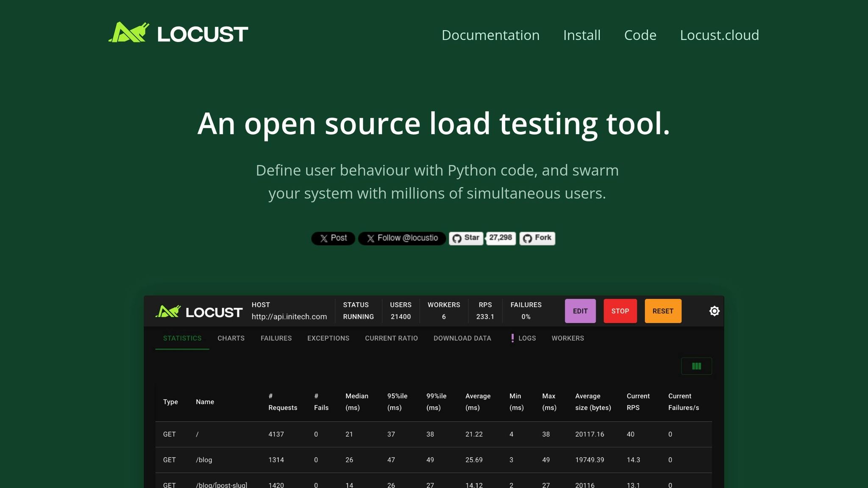Click the X icon on the Post button
868x488 pixels.
[x=323, y=238]
